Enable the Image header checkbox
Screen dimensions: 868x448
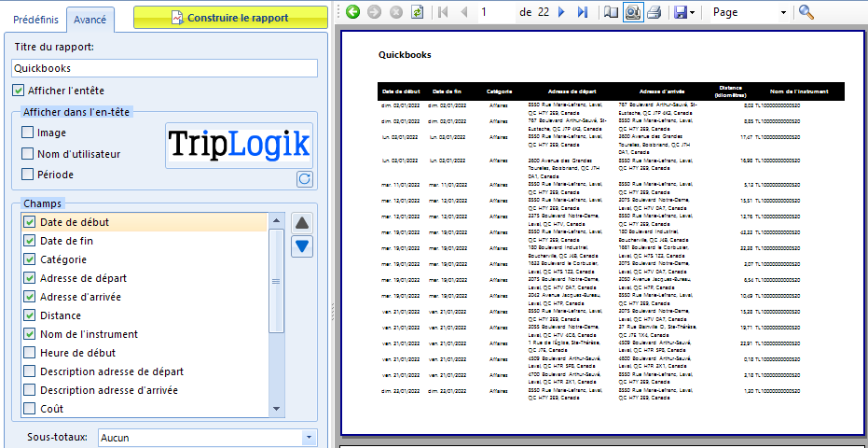coord(26,133)
